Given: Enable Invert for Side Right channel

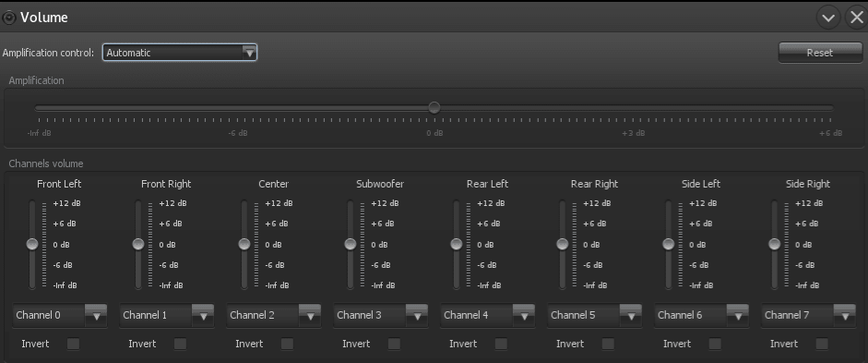Looking at the screenshot, I should [822, 344].
